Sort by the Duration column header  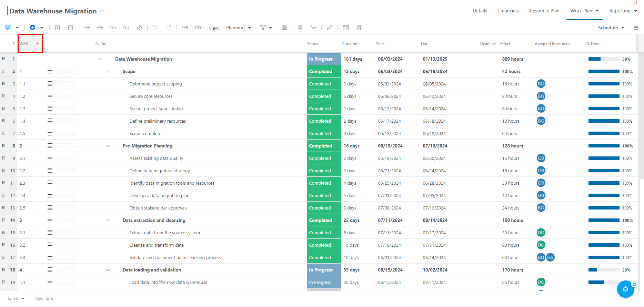pos(349,44)
